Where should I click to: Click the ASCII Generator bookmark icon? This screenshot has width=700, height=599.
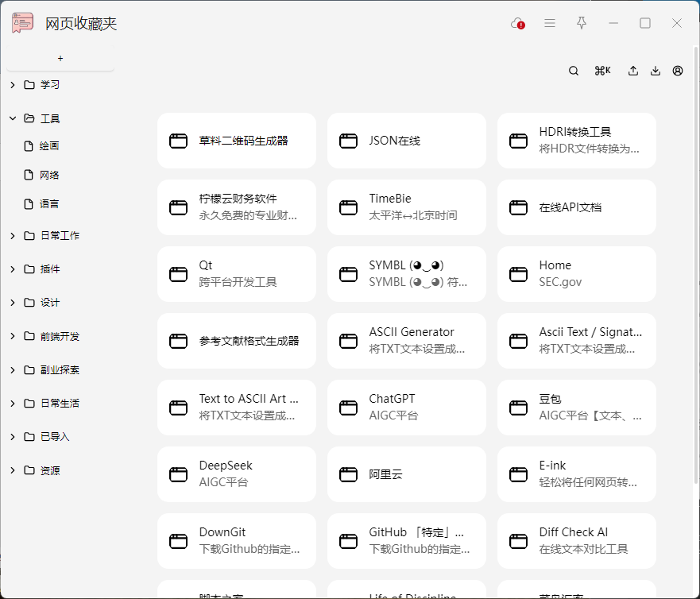(348, 341)
